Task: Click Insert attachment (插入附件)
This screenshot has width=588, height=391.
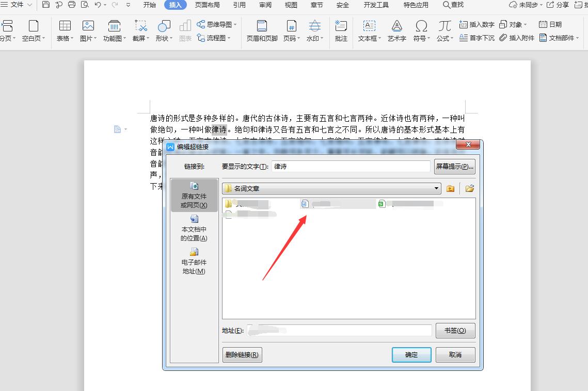Action: click(x=517, y=38)
